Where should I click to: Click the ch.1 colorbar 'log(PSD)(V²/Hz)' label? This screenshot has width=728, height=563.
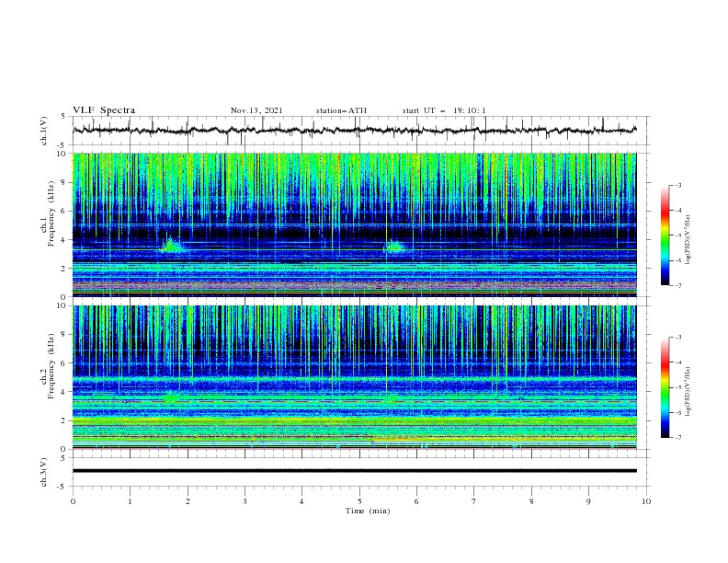tap(688, 240)
